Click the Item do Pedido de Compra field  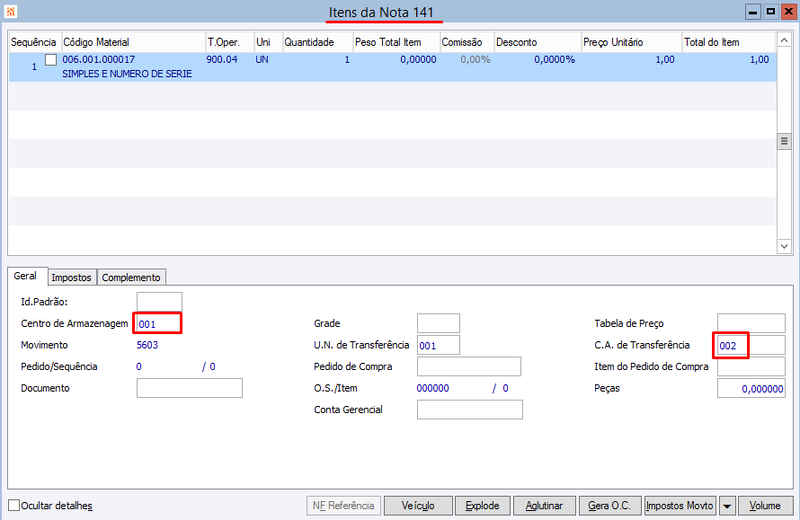[751, 366]
